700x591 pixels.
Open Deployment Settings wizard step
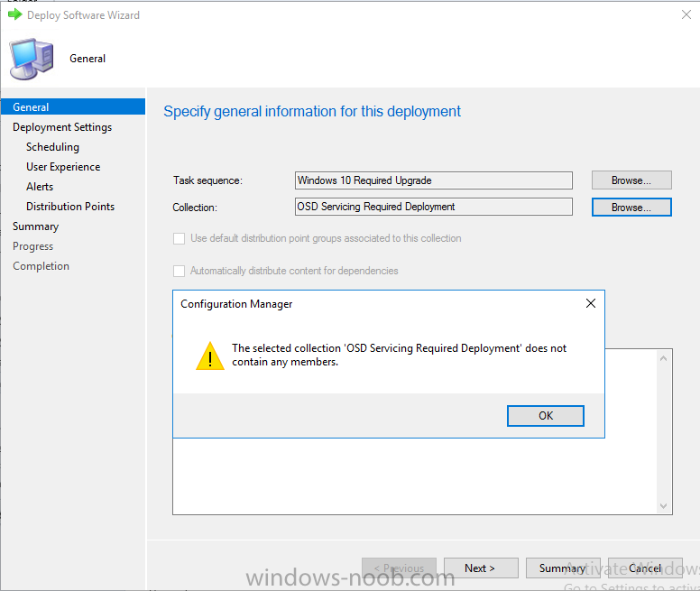click(62, 127)
